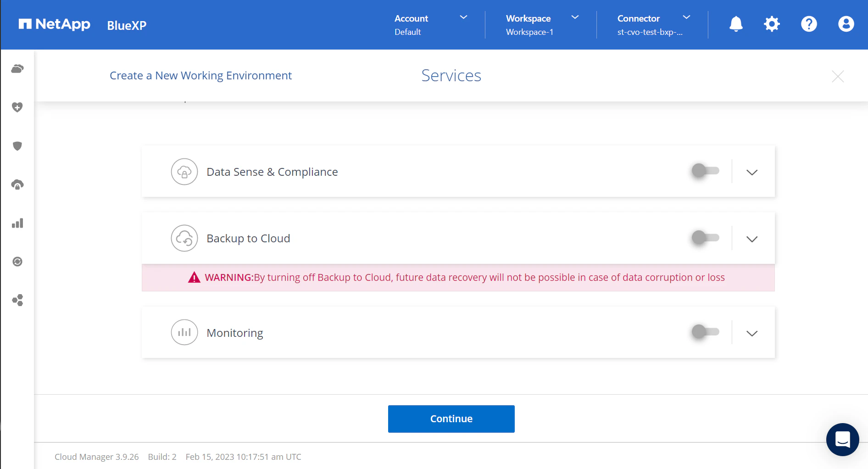Enable Monitoring toggle
This screenshot has height=469, width=868.
click(x=706, y=331)
